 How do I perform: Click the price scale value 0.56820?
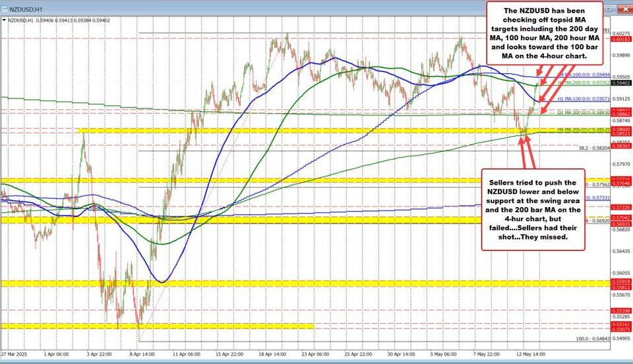621,229
